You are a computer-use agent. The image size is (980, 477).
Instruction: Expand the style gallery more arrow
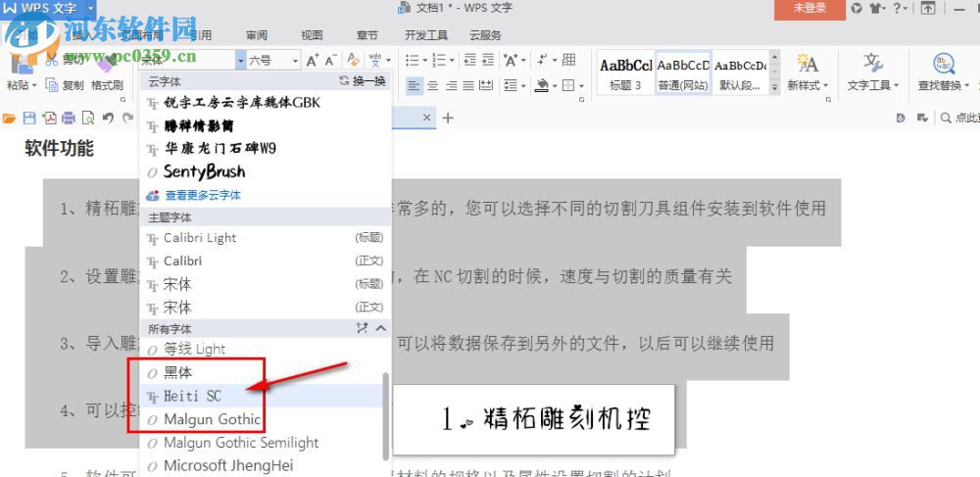[x=775, y=89]
